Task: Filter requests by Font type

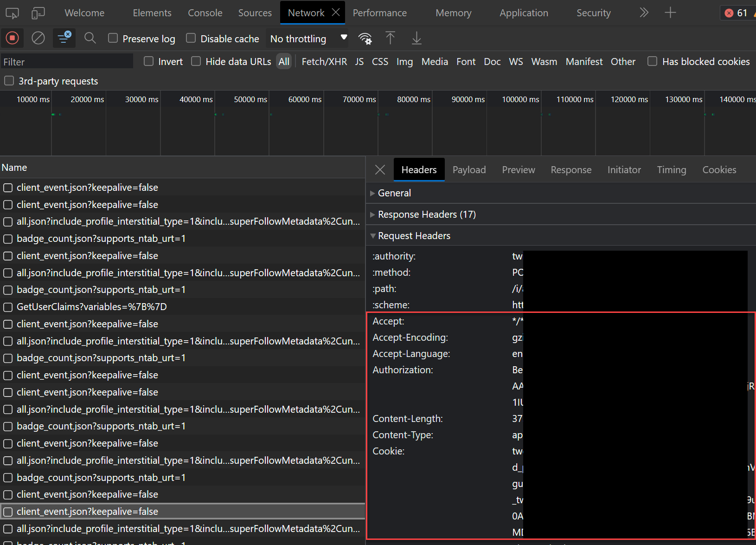Action: click(466, 61)
